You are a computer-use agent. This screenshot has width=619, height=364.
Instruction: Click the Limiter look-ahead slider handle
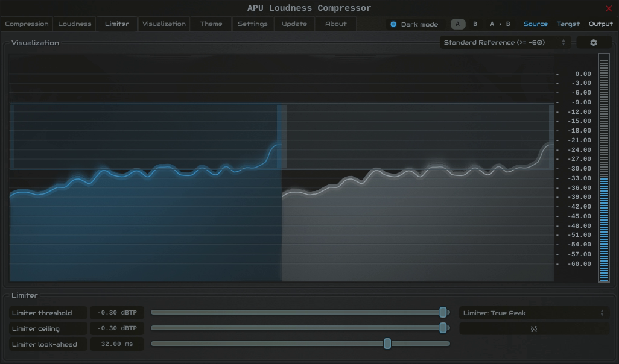(387, 344)
